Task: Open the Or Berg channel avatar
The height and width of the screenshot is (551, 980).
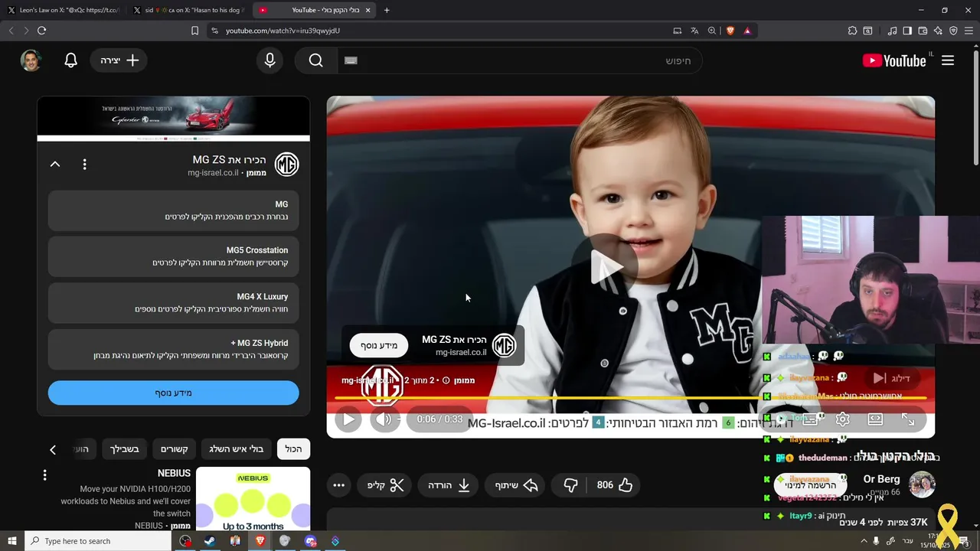Action: pos(922,484)
